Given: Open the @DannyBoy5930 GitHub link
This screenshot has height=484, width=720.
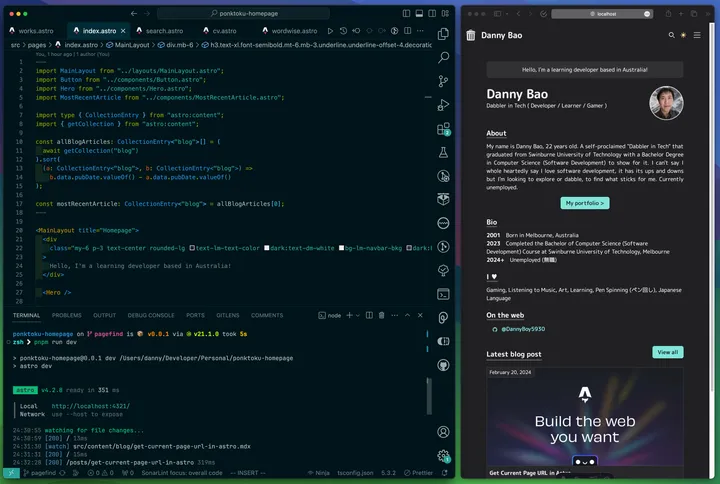Looking at the screenshot, I should [523, 329].
